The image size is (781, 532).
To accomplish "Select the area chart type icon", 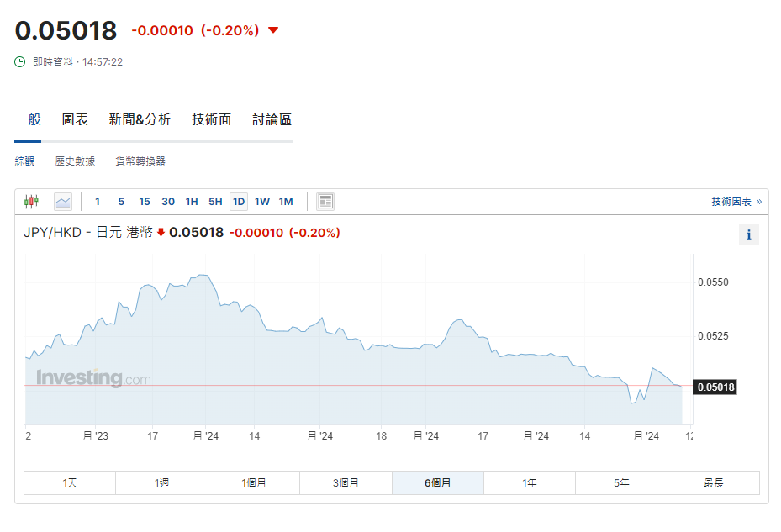I will (x=63, y=202).
